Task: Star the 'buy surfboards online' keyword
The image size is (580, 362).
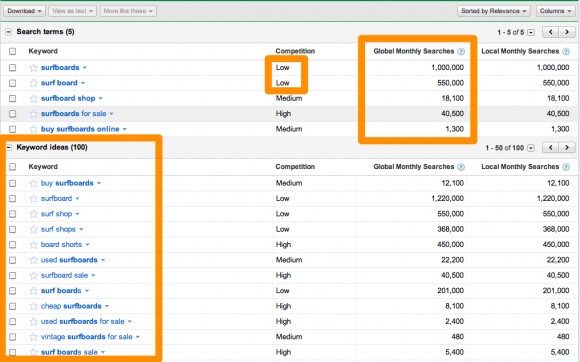Action: tap(34, 129)
